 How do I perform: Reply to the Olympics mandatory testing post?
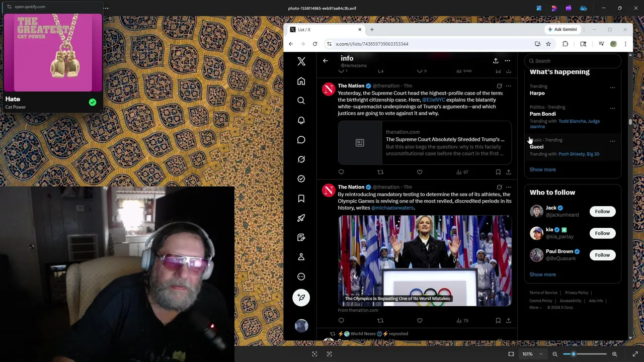341,320
